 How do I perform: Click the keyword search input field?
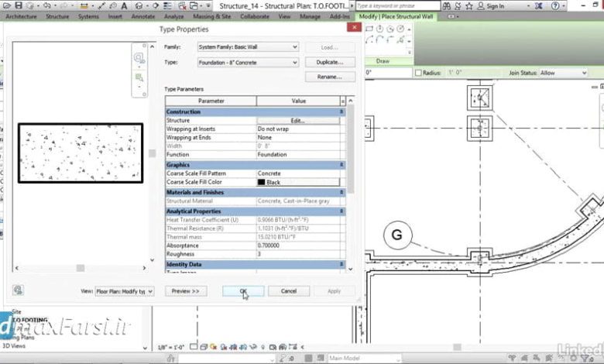pyautogui.click(x=398, y=5)
